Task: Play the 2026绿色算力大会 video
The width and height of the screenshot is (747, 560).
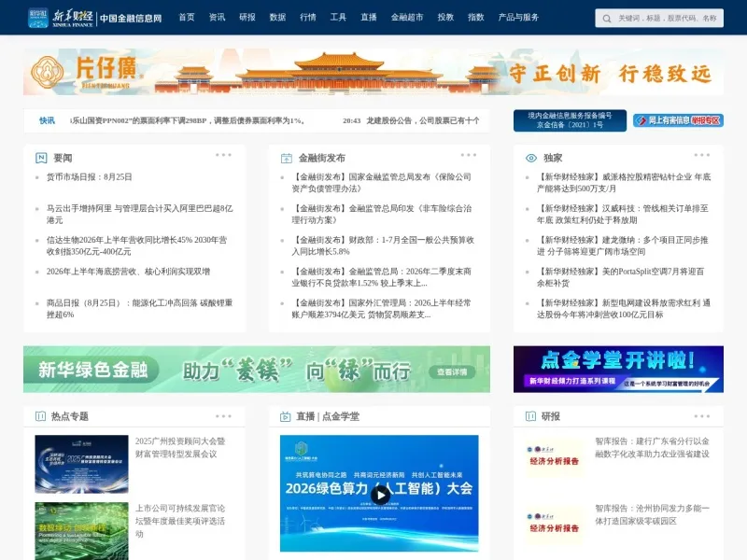Action: click(380, 496)
